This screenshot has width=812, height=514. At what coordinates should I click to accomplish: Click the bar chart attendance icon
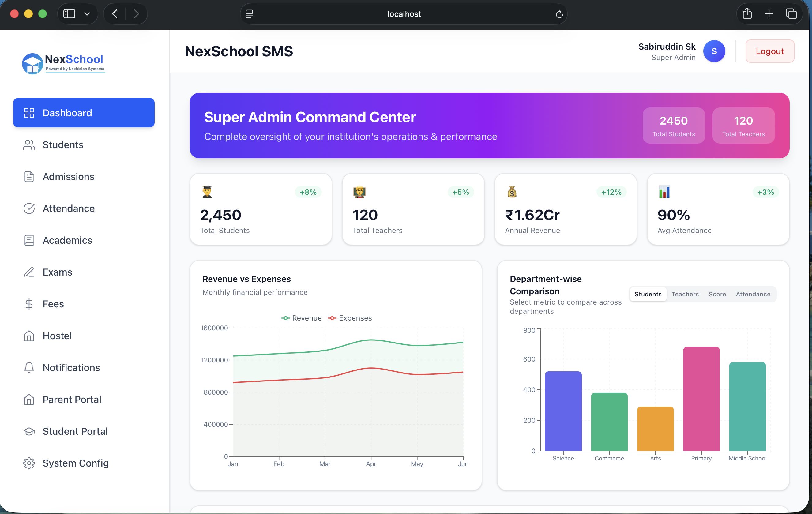(x=664, y=192)
